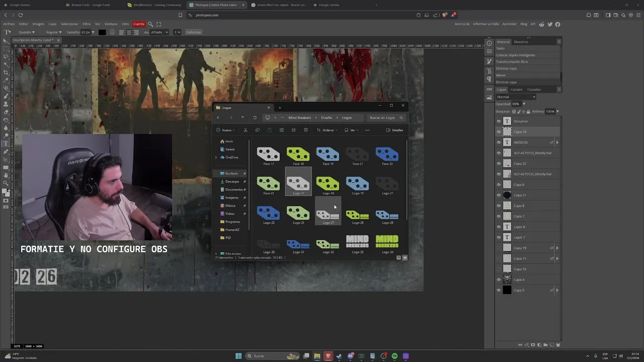Select the Paint Bucket tool
The width and height of the screenshot is (644, 362).
click(6, 120)
